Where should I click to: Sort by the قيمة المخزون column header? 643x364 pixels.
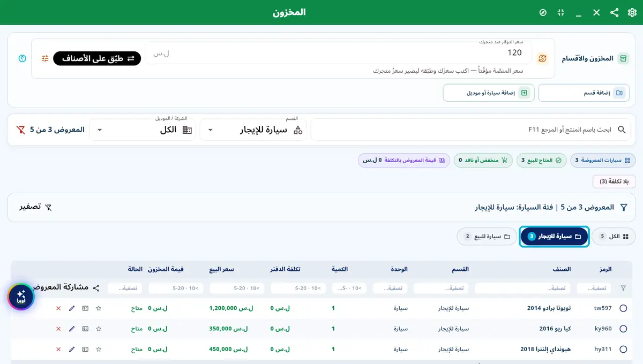[166, 269]
